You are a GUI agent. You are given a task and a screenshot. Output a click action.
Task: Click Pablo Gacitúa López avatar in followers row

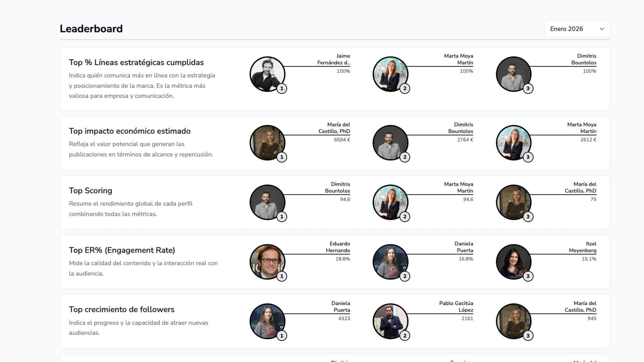390,321
